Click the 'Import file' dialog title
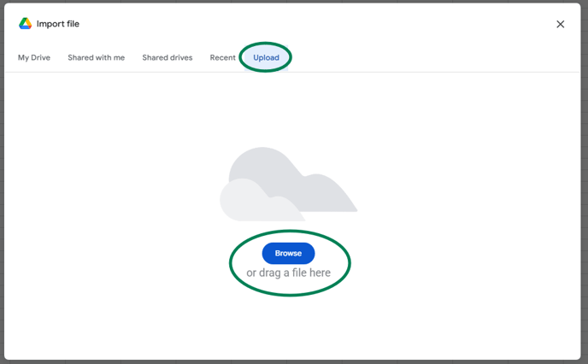Image resolution: width=588 pixels, height=364 pixels. point(58,24)
